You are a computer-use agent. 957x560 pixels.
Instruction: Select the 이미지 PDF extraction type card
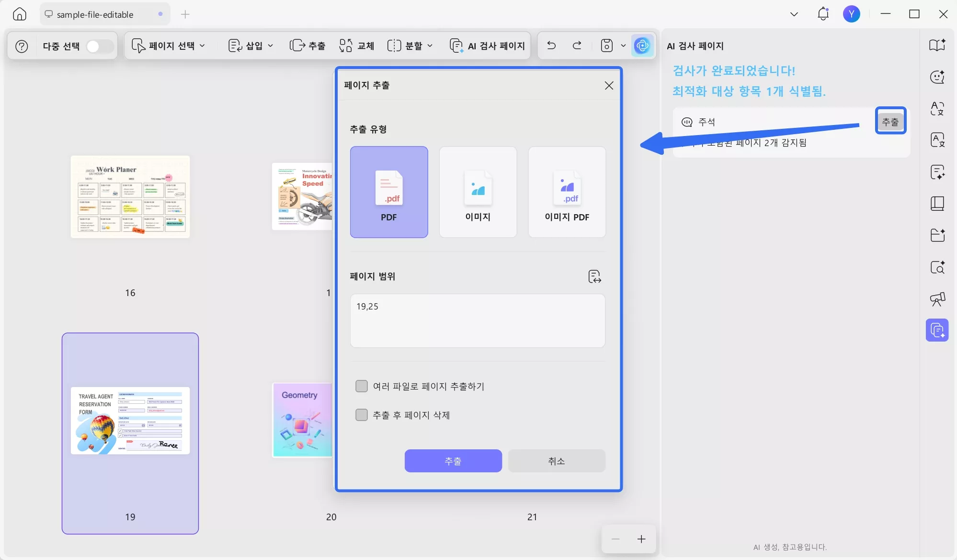tap(567, 192)
